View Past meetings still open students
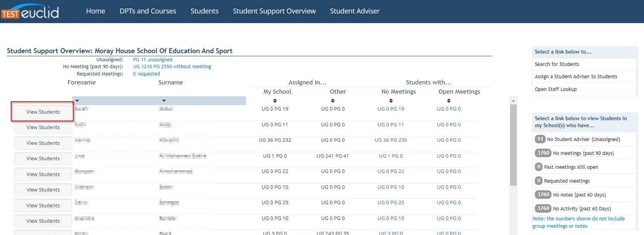Viewport: 644px width, 235px height. 571,167
